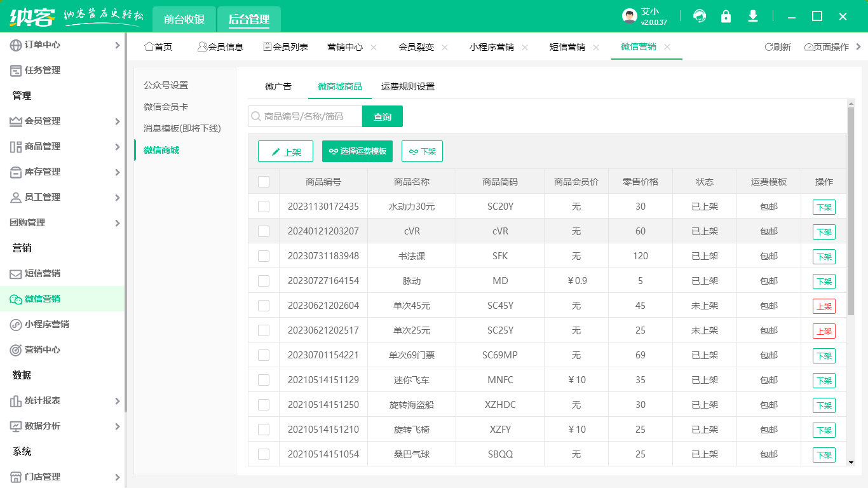The image size is (868, 488).
Task: Expand 统计报表 menu arrow
Action: tap(118, 401)
